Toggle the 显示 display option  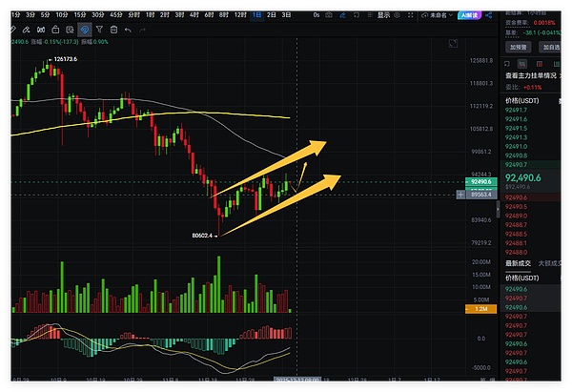(386, 15)
